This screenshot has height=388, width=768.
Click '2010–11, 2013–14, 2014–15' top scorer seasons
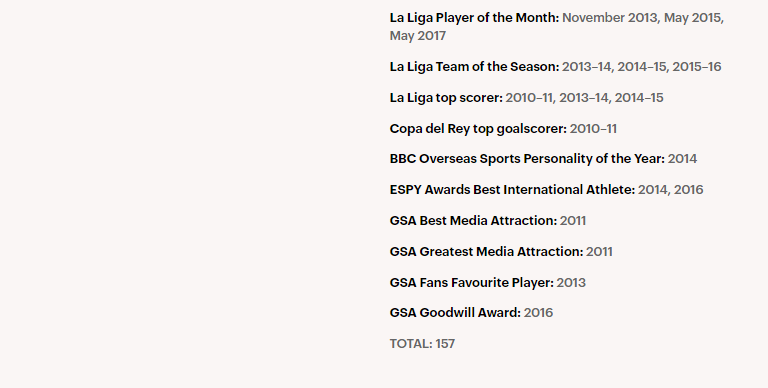point(584,98)
